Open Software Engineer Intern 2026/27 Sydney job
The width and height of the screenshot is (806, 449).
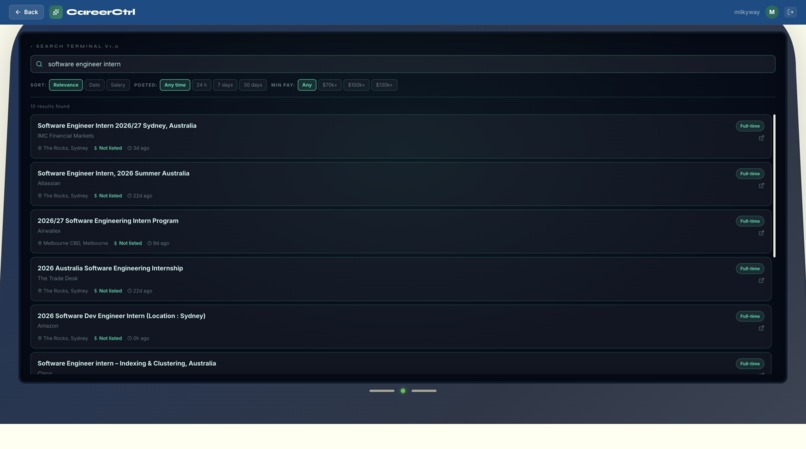[117, 125]
